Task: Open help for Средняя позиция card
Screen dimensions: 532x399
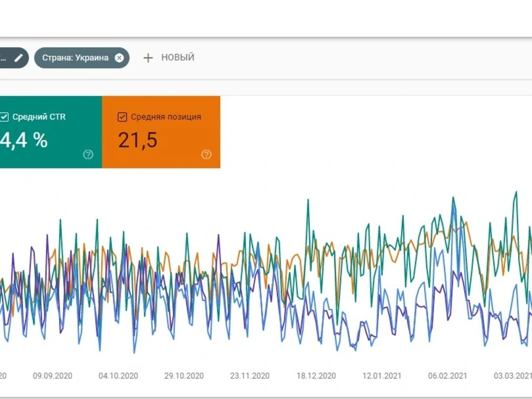Action: point(206,155)
